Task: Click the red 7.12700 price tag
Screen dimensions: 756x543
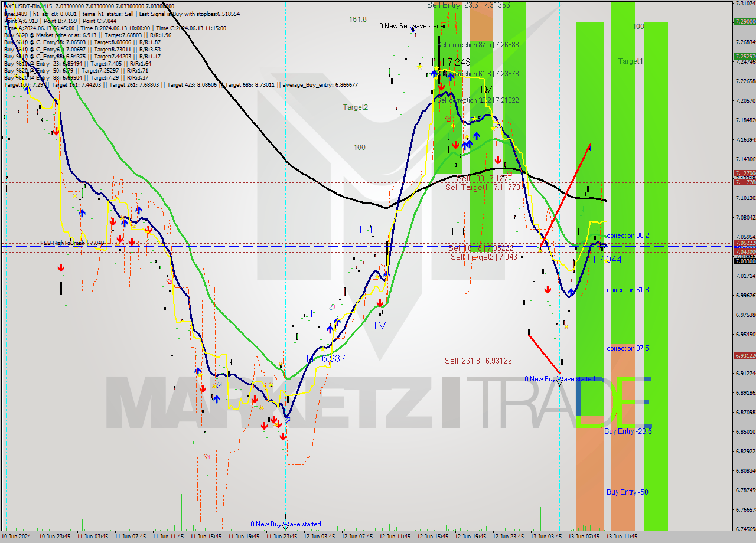Action: [744, 174]
